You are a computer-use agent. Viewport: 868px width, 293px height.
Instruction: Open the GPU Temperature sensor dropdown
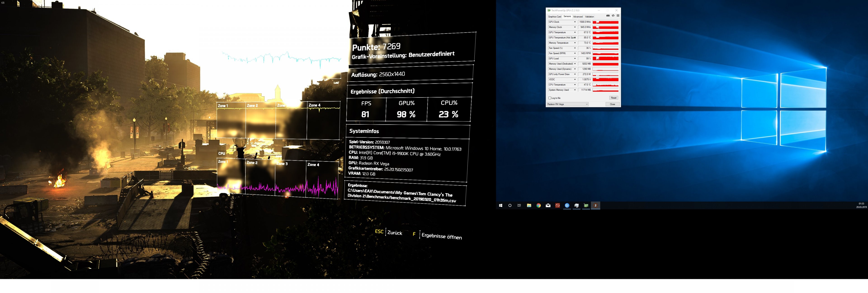pos(575,32)
